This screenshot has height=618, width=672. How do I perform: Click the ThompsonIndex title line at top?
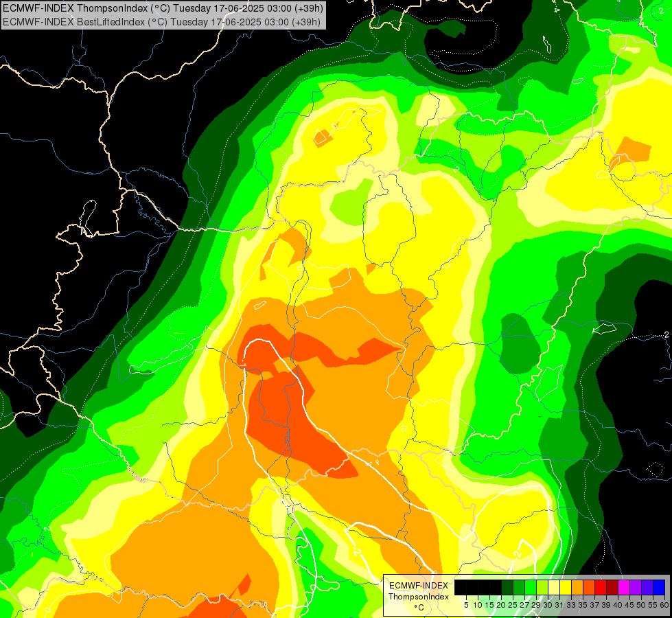click(163, 8)
